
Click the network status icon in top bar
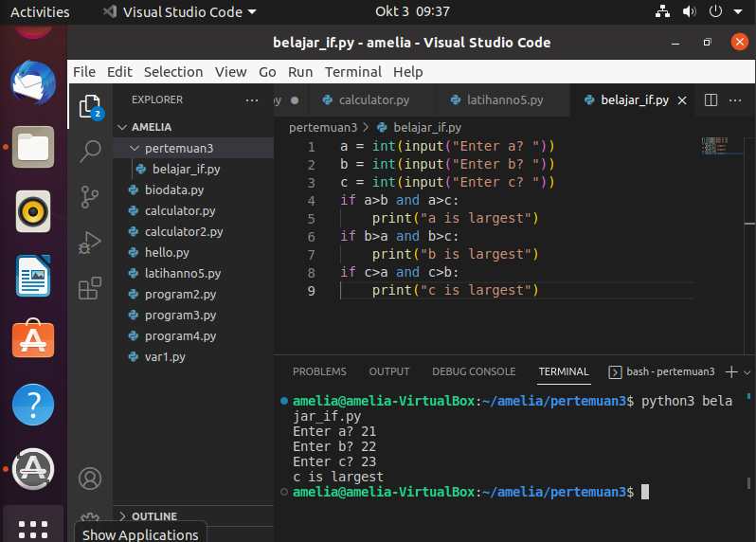coord(662,11)
